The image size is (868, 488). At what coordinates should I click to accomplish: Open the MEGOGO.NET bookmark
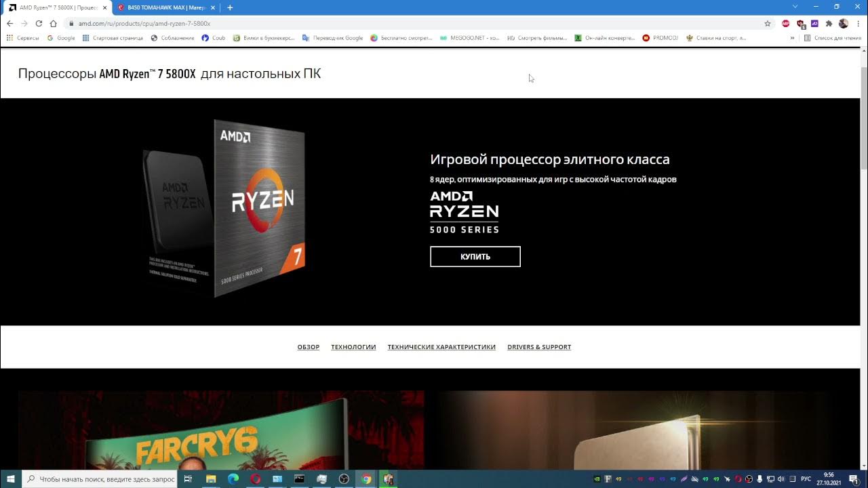[x=469, y=38]
